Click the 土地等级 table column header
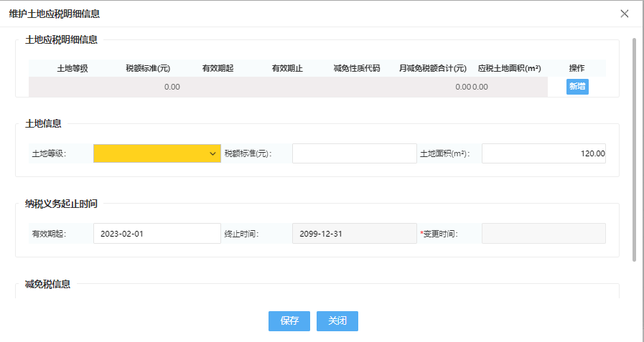 click(x=73, y=68)
